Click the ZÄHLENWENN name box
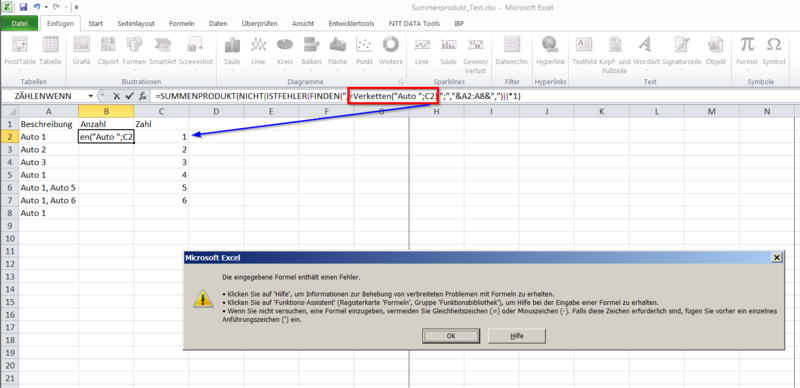800x388 pixels. (x=44, y=96)
